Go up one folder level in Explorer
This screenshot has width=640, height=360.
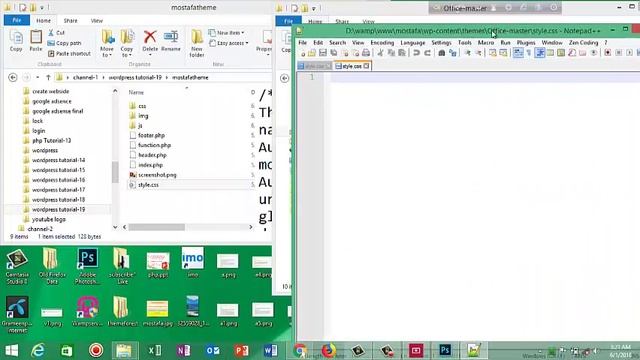(48, 77)
